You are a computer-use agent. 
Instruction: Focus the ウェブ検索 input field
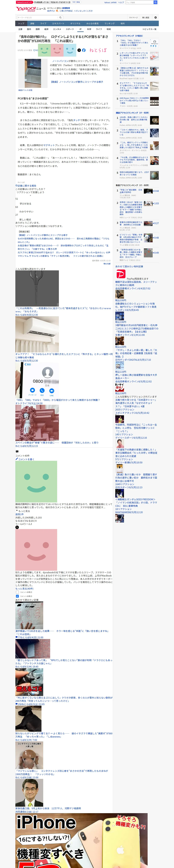click(x=139, y=2)
